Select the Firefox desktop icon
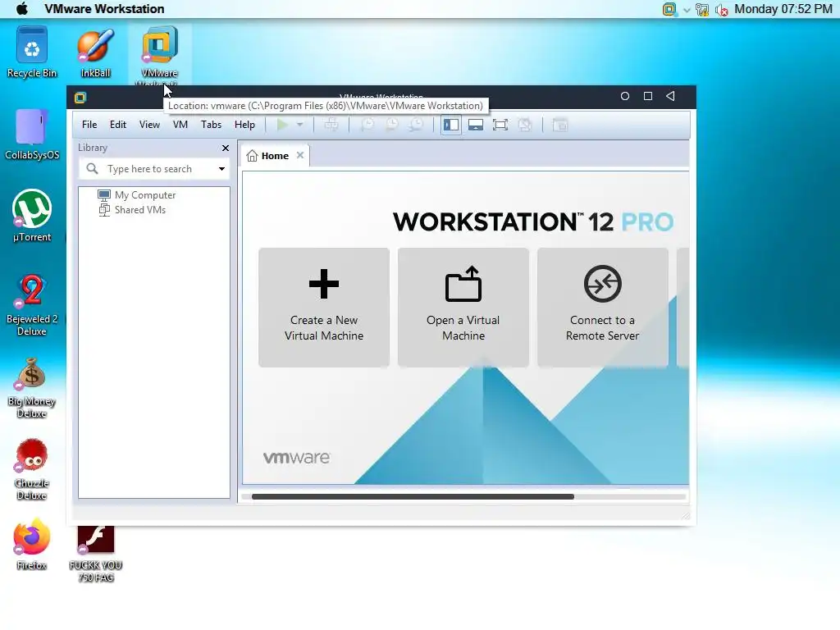840x630 pixels. tap(32, 545)
